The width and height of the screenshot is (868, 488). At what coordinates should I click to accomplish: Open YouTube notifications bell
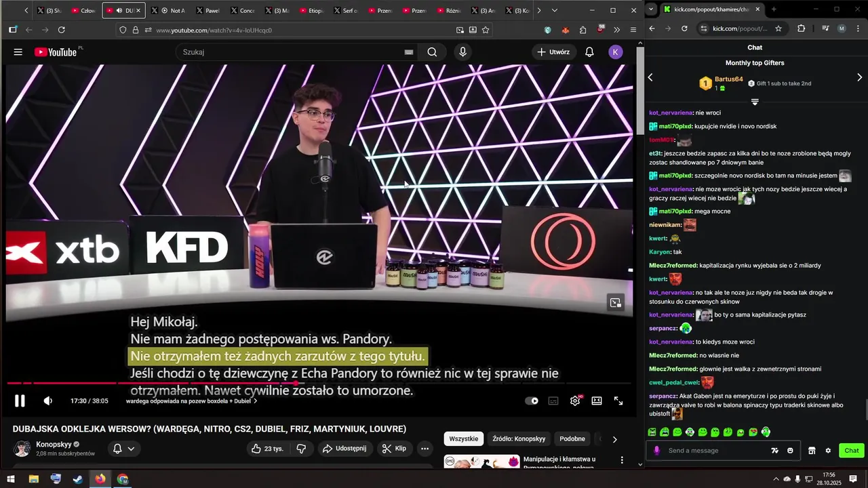(x=589, y=52)
